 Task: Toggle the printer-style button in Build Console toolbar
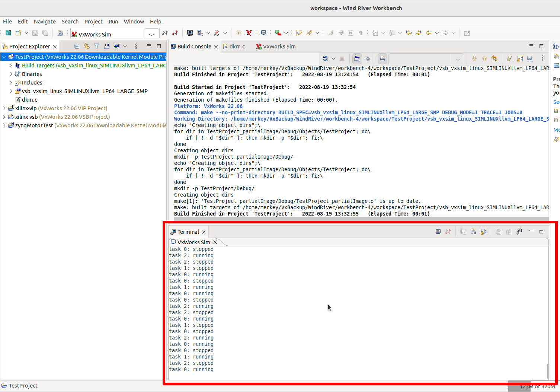pyautogui.click(x=383, y=58)
